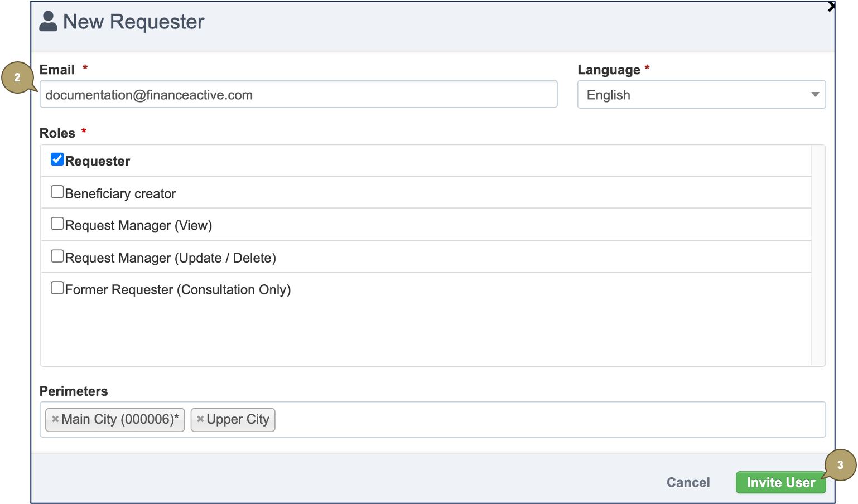Screen dimensions: 858x504
Task: Enable the Beneficiary creator role
Action: (57, 192)
